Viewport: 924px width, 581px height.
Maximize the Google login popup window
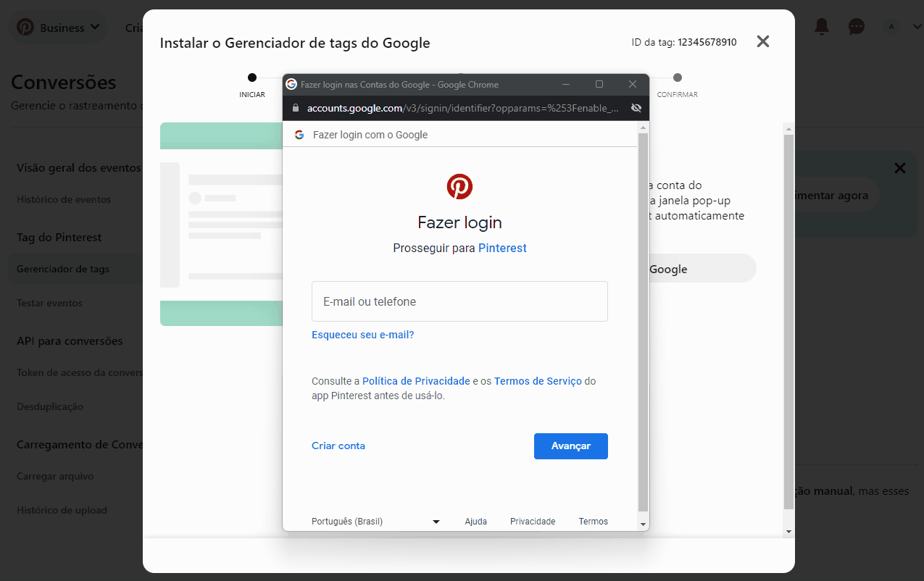click(599, 84)
